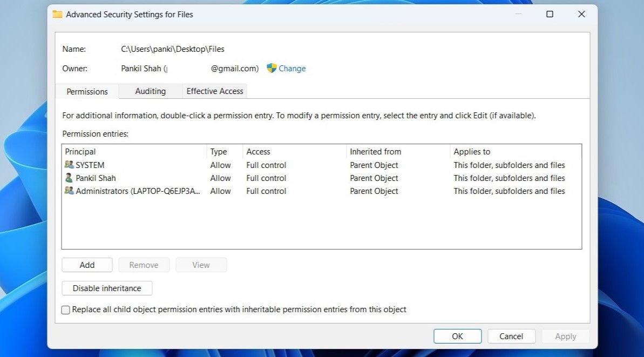This screenshot has width=644, height=357.
Task: Click the View button
Action: pos(201,265)
